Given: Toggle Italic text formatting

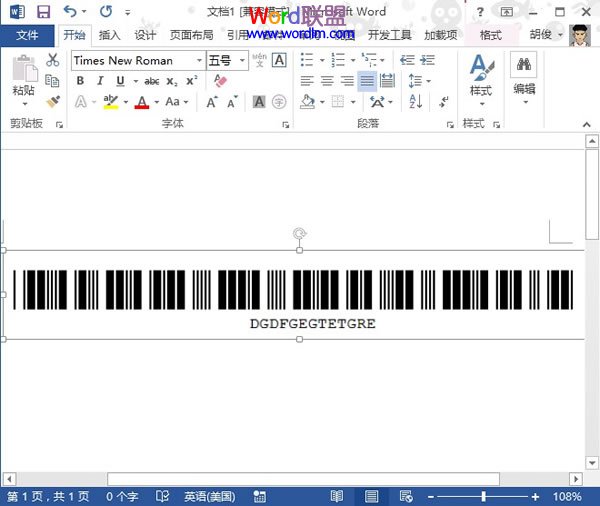Looking at the screenshot, I should 100,81.
